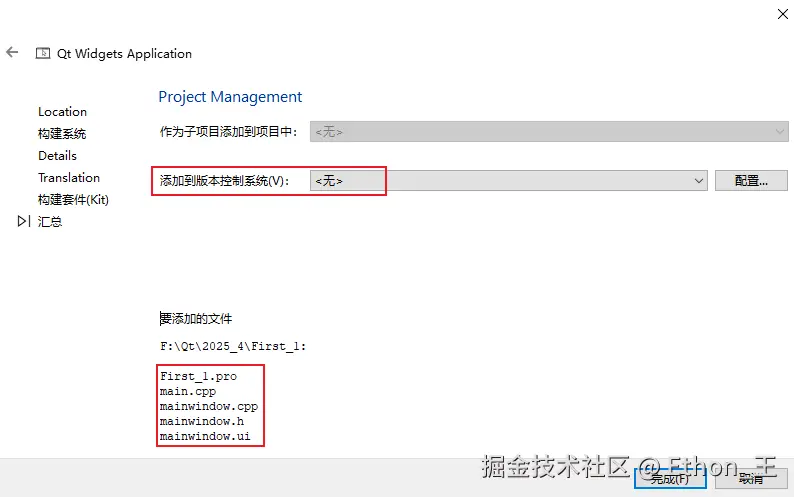Click the current-step arrow icon beside 汇总
The image size is (794, 497).
[x=24, y=221]
